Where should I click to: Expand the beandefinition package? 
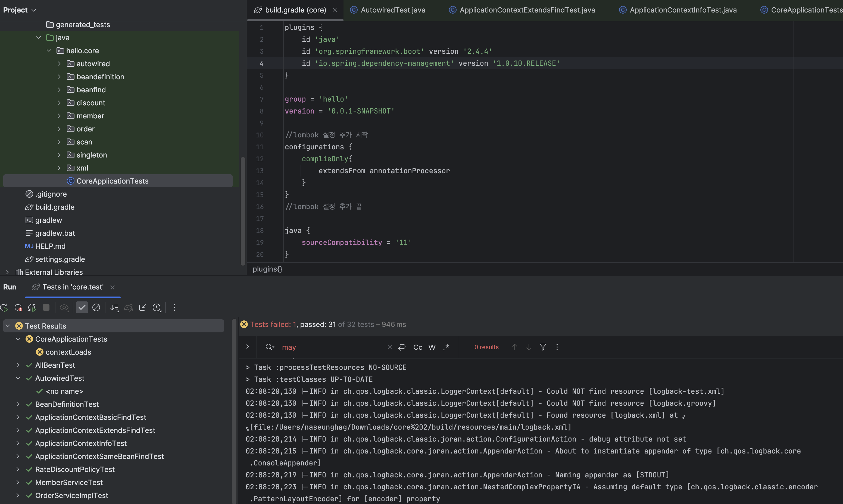59,77
